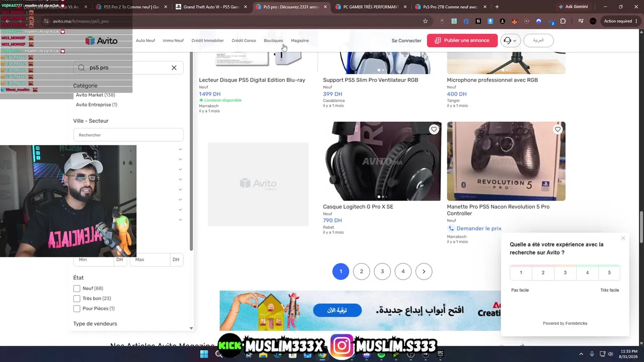Clear the 'ps5 pro' search with the X
Image resolution: width=644 pixels, height=362 pixels.
tap(174, 68)
